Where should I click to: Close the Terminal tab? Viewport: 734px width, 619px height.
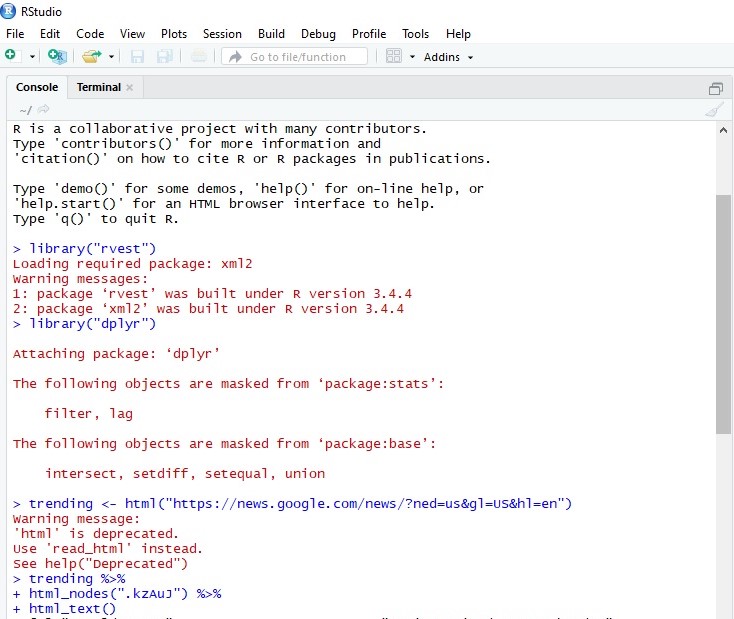(x=130, y=88)
